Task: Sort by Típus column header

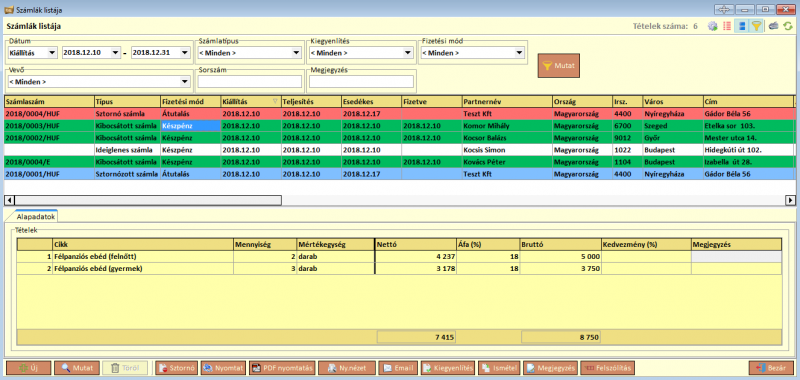Action: (x=128, y=102)
